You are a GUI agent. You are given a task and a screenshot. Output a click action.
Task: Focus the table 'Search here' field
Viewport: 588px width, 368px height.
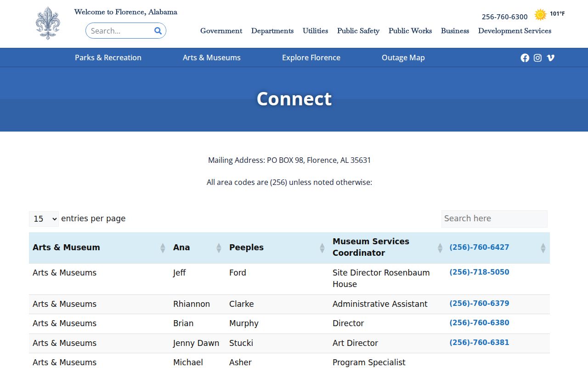pos(494,219)
